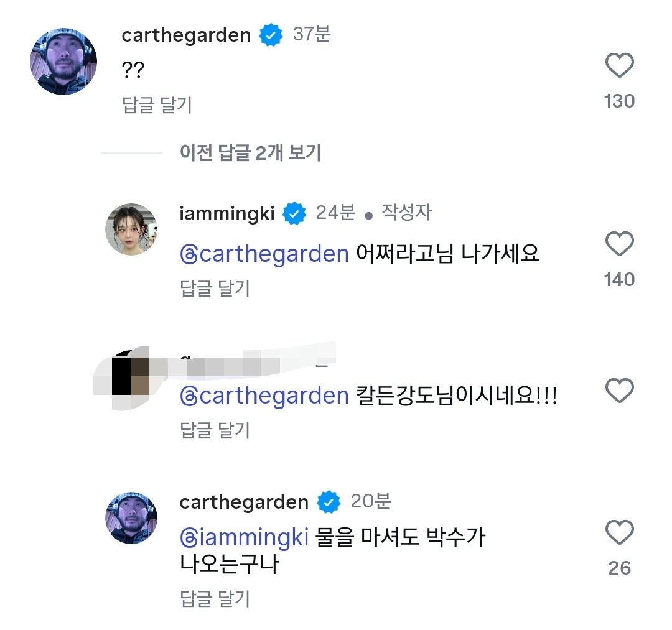Click '답글 달기' under iammingki's reply
This screenshot has width=672, height=630.
tap(215, 288)
